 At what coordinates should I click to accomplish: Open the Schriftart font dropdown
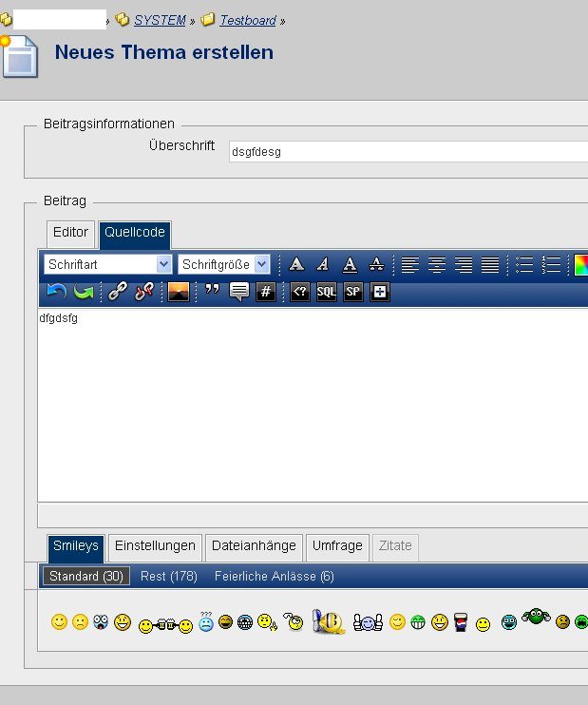[108, 264]
